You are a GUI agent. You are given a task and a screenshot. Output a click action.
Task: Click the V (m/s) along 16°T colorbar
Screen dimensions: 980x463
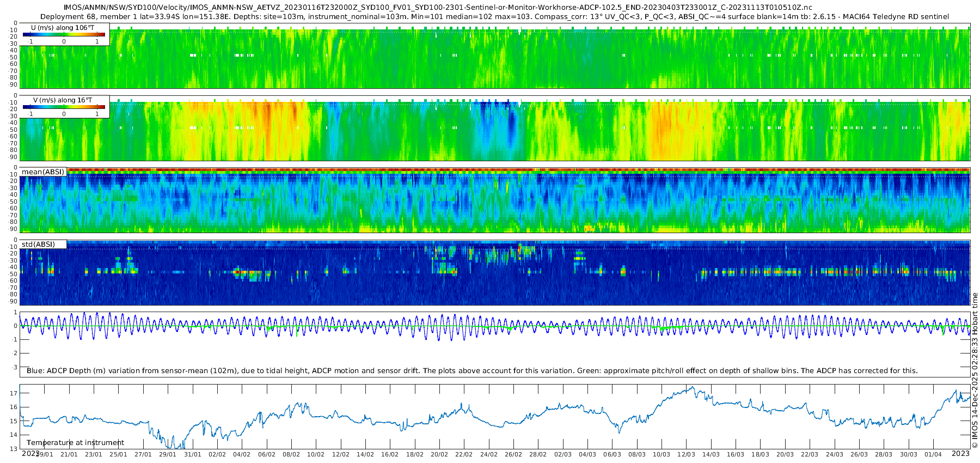[x=64, y=107]
